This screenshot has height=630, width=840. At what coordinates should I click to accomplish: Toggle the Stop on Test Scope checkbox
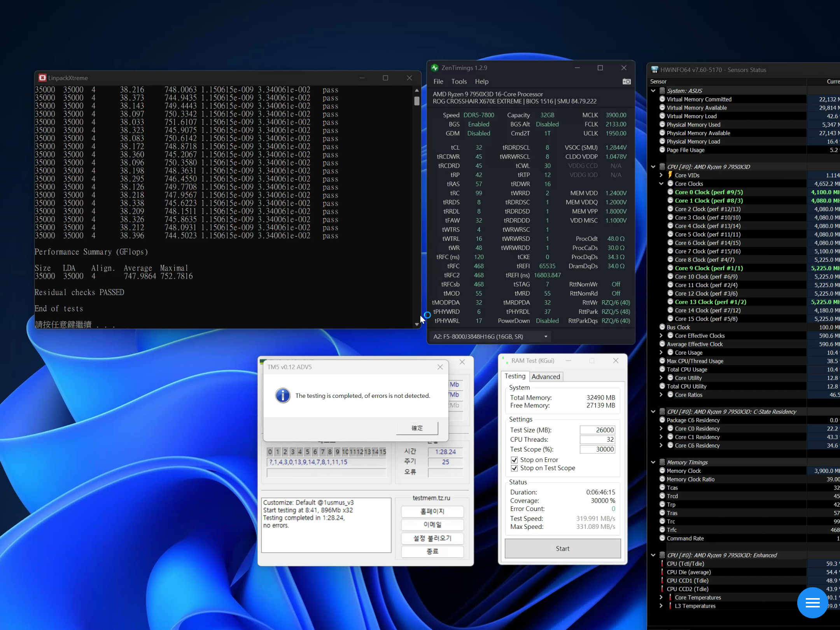pyautogui.click(x=514, y=468)
